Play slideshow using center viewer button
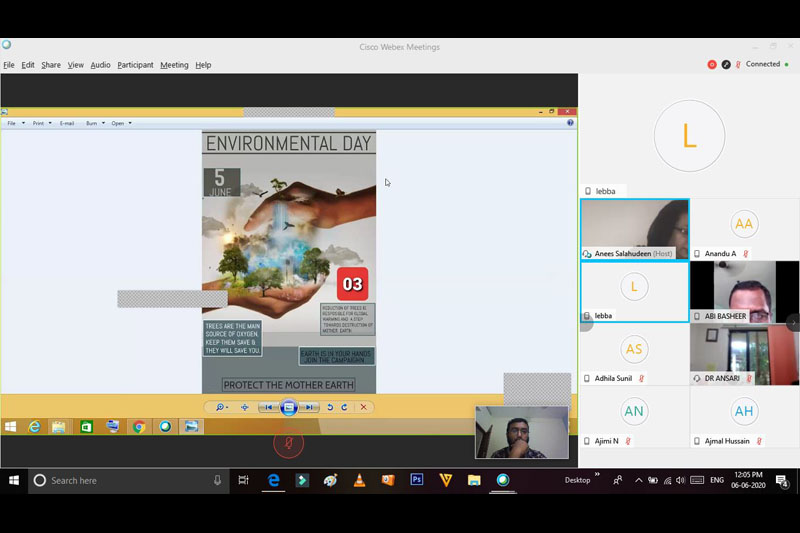800x533 pixels. coord(289,407)
